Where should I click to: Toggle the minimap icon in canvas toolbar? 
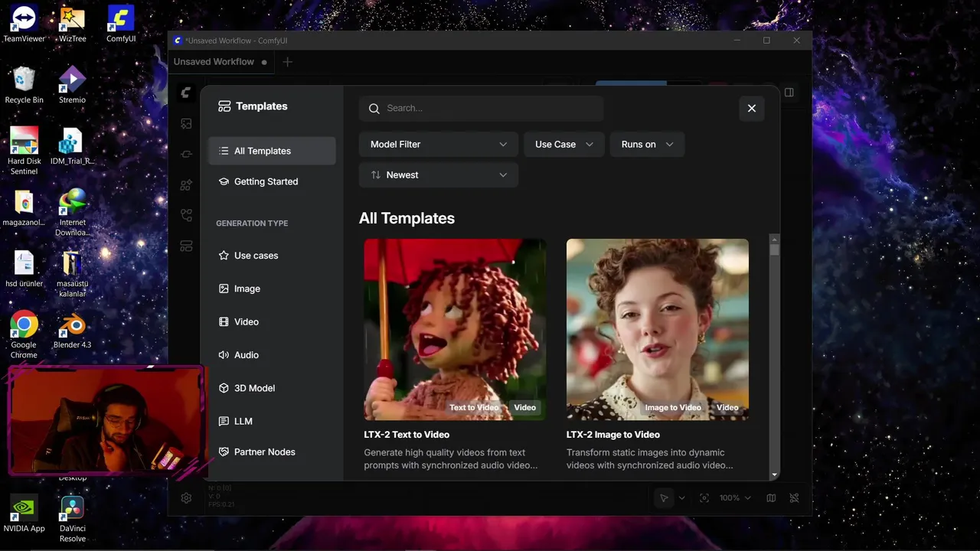click(x=771, y=498)
